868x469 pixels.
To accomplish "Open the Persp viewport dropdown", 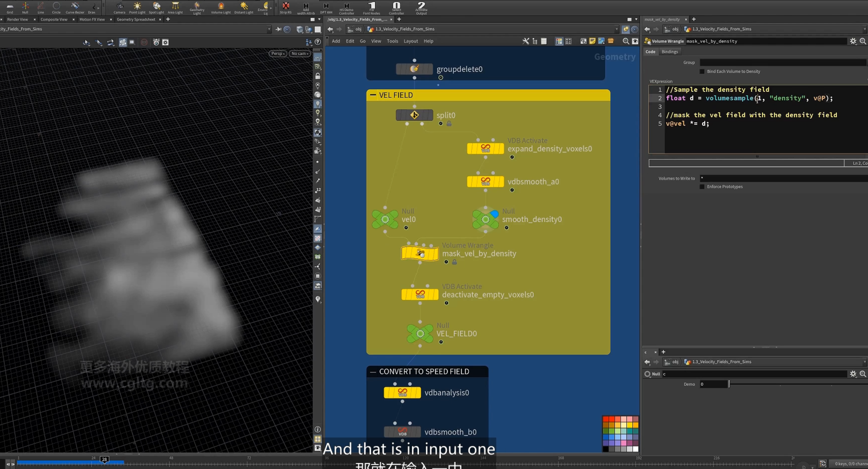I will pyautogui.click(x=278, y=53).
